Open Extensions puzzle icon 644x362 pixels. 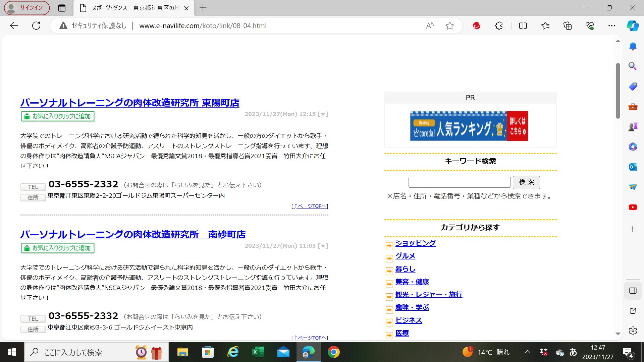499,25
